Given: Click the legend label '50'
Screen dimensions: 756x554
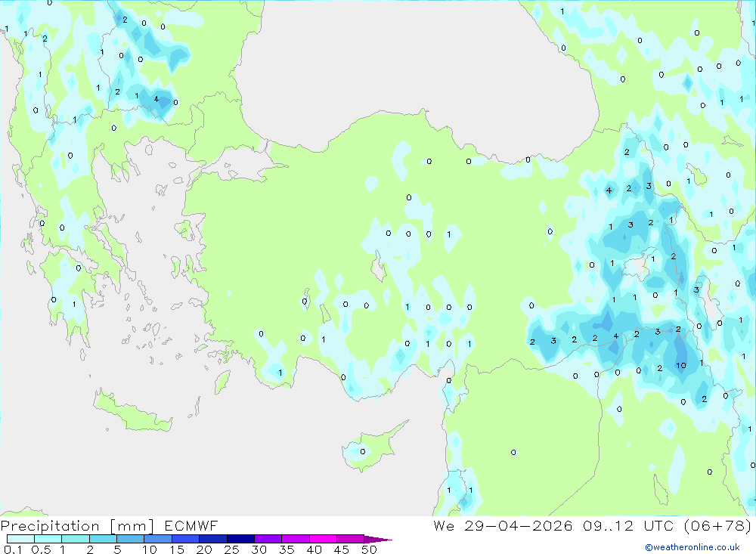Looking at the screenshot, I should click(369, 549).
